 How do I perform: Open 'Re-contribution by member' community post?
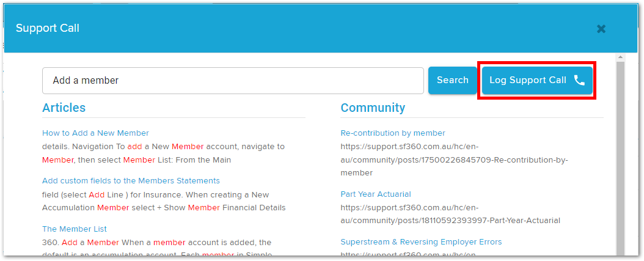pyautogui.click(x=393, y=133)
